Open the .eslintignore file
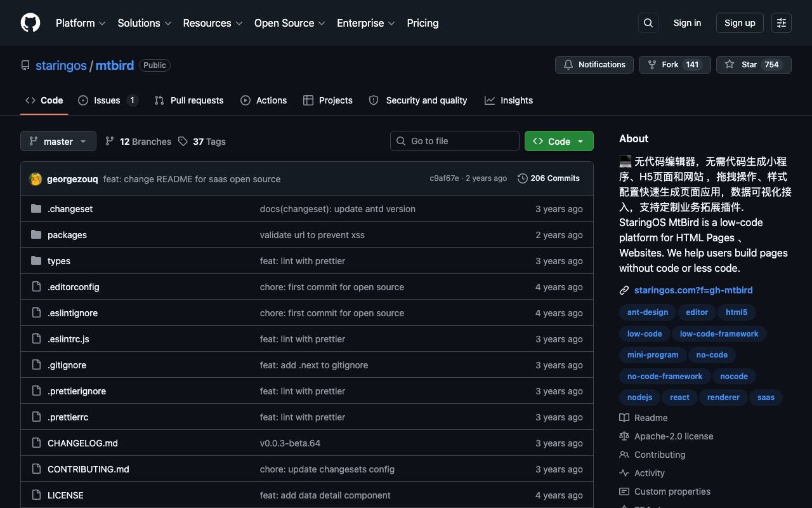The image size is (812, 508). (x=72, y=313)
